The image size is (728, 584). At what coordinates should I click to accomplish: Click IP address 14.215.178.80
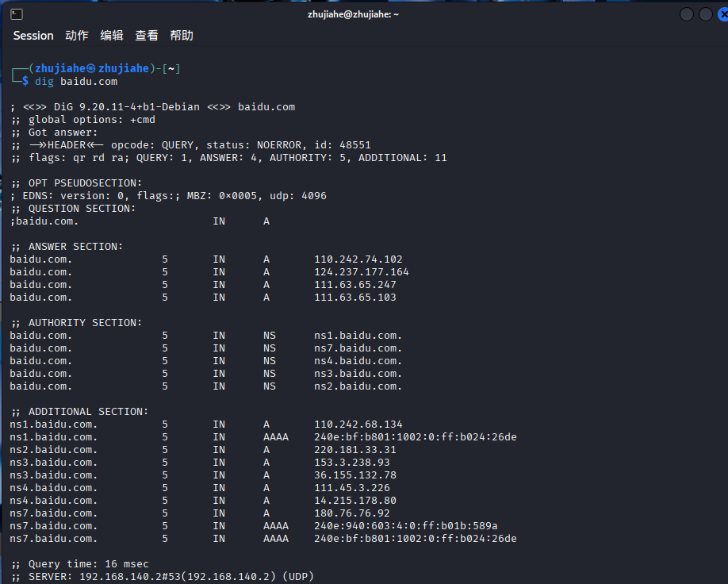[x=355, y=501]
